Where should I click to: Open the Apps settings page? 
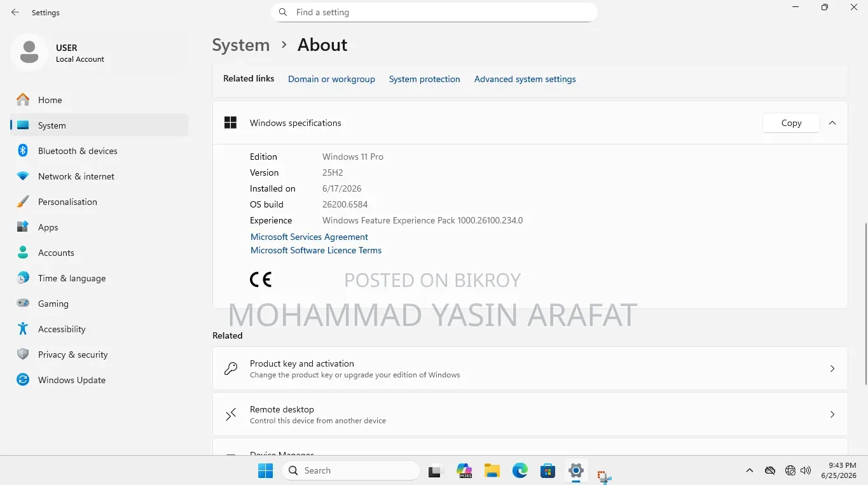pyautogui.click(x=99, y=227)
